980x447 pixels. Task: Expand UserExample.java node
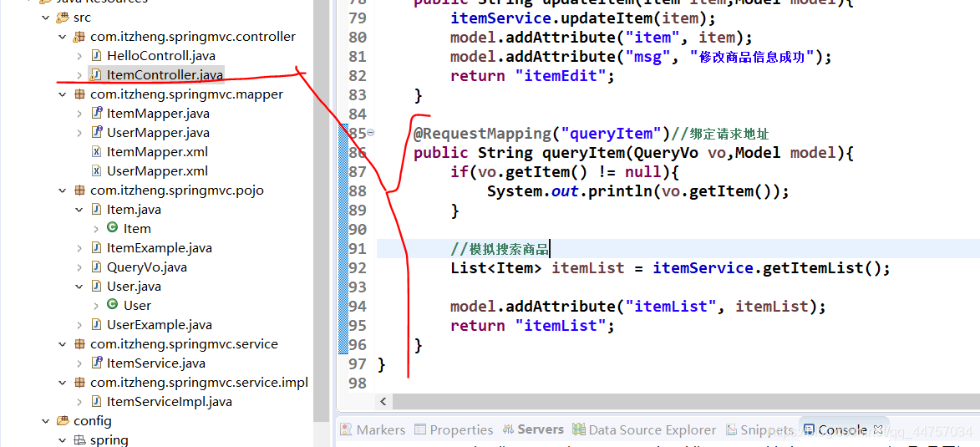click(x=79, y=324)
